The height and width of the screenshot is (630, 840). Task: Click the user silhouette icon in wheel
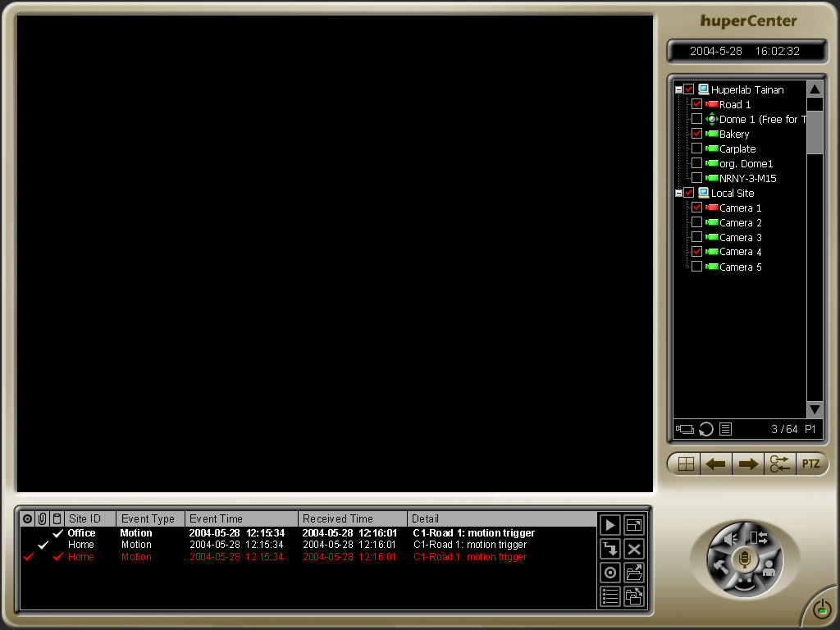click(x=769, y=568)
